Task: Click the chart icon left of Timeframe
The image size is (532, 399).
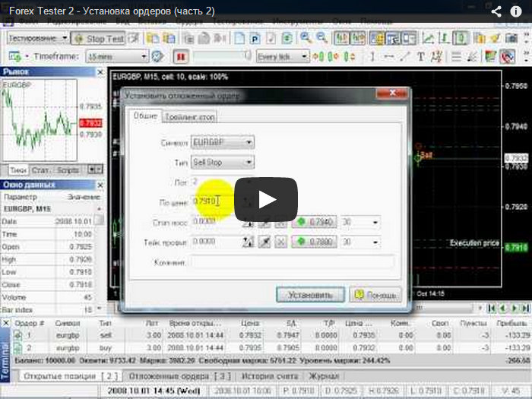Action: tap(14, 56)
